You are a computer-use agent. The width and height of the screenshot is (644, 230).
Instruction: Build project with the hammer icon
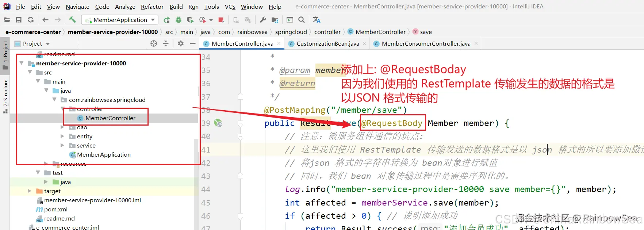point(72,20)
